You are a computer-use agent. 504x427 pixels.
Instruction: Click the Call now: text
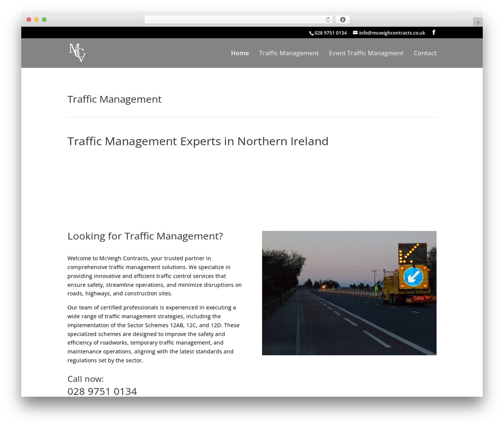point(85,379)
